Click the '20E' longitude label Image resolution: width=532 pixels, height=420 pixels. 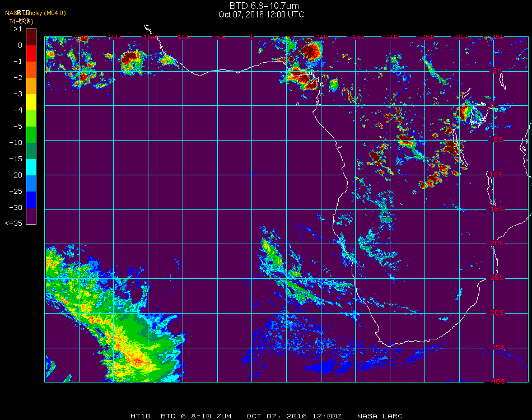(393, 37)
